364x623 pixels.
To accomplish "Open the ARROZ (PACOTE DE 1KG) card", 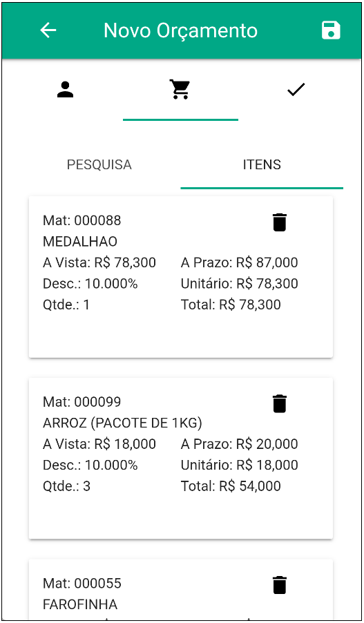I will point(181,458).
